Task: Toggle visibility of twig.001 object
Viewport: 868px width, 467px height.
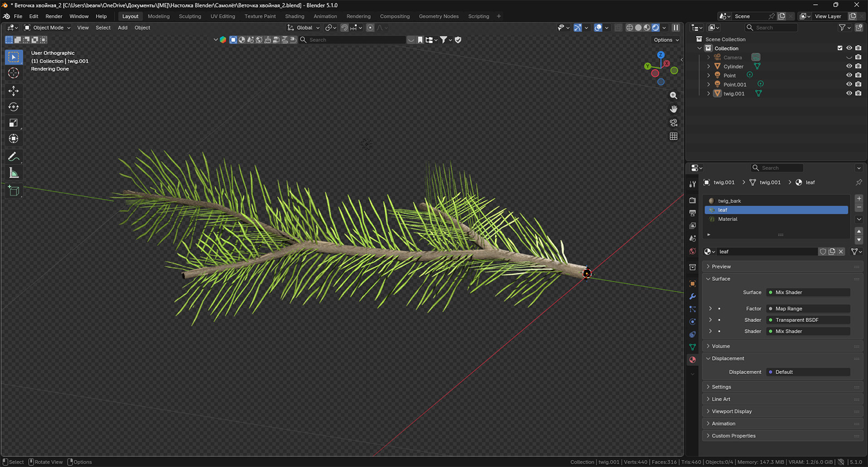Action: click(849, 93)
